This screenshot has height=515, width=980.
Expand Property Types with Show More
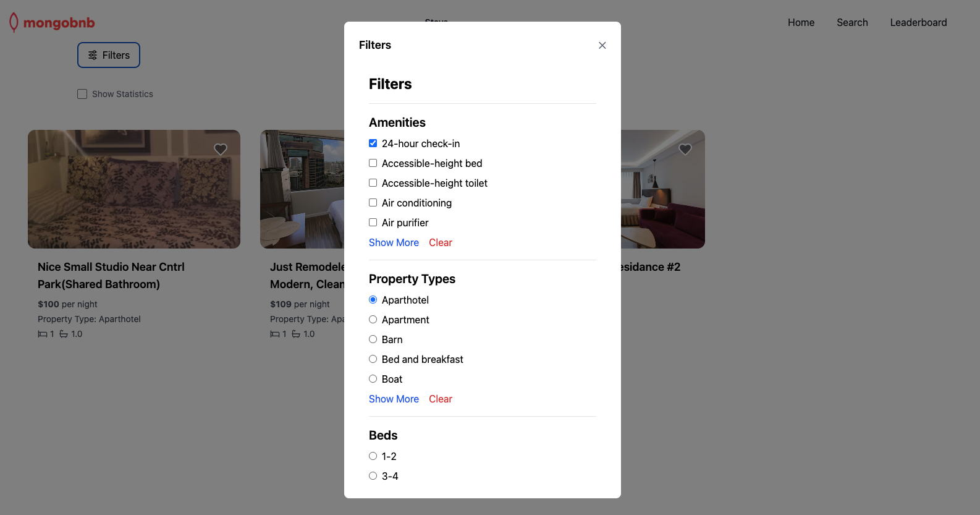pos(394,399)
